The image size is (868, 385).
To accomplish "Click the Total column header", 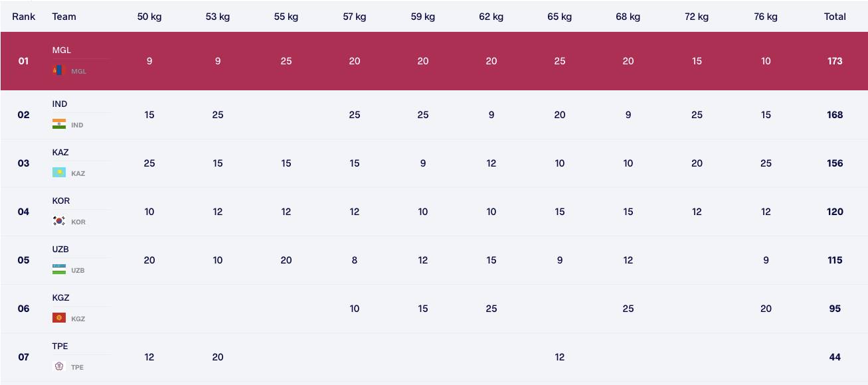I will point(835,17).
